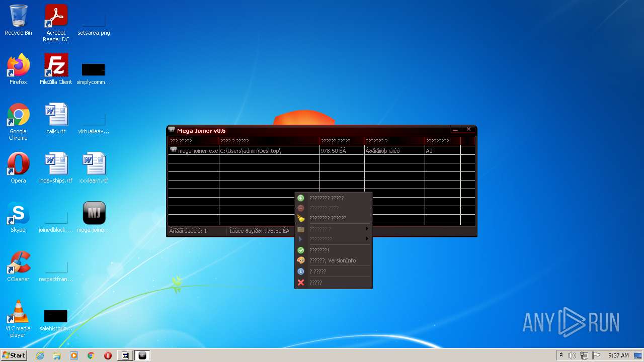Expand the blue arrow submenu entry

(x=333, y=239)
